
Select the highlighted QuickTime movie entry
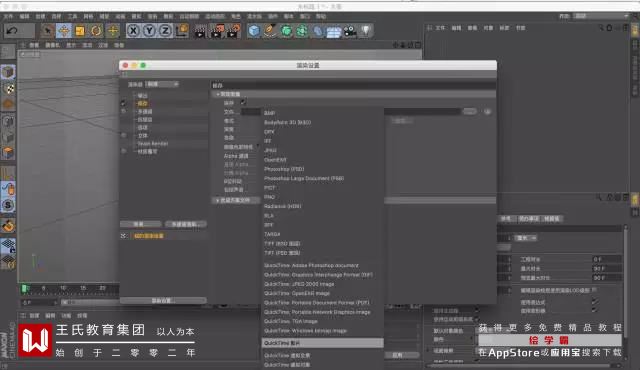[x=322, y=343]
